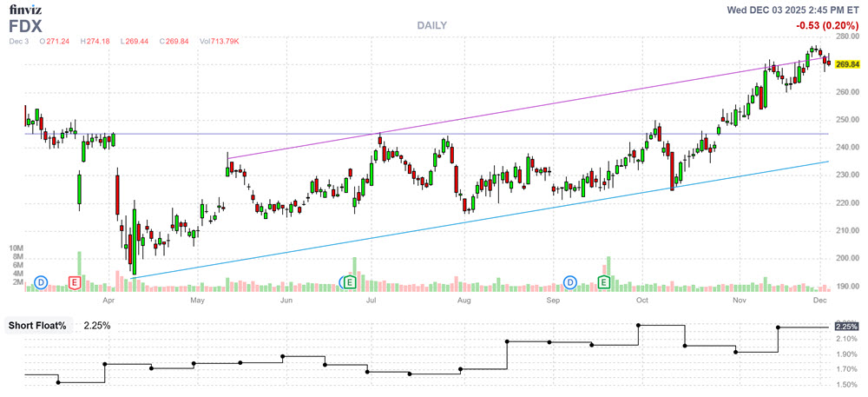Click the 10M volume axis label
The image size is (868, 397).
point(16,248)
